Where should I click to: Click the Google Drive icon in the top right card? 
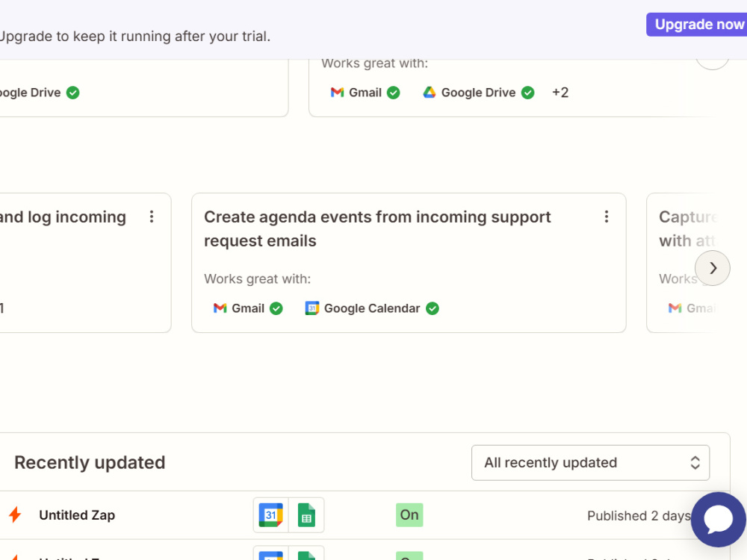tap(430, 93)
